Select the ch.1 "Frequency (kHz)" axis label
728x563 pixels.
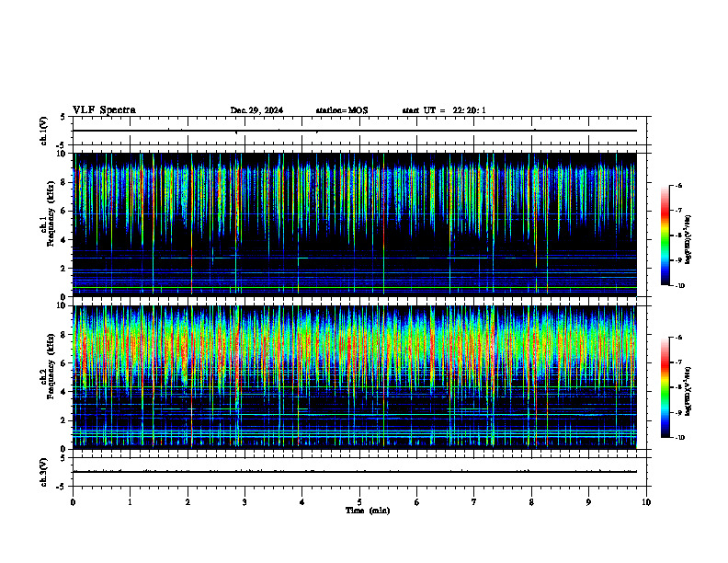pyautogui.click(x=51, y=213)
